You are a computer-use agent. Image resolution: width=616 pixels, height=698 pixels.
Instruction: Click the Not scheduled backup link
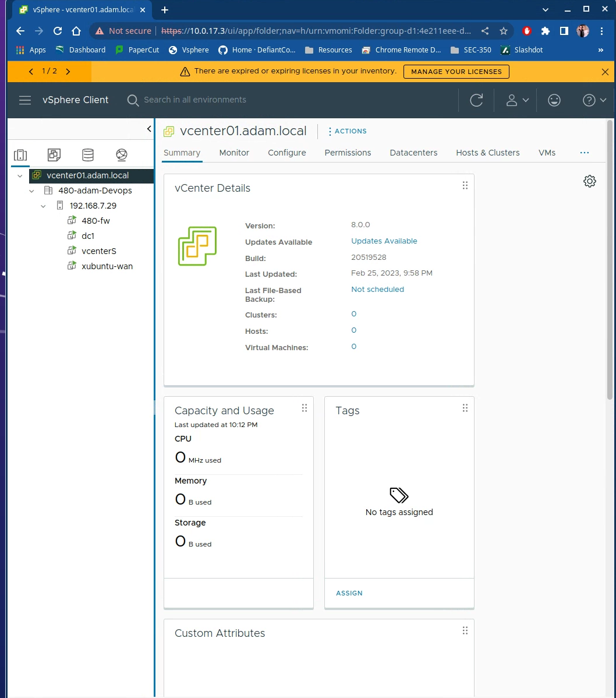coord(378,290)
